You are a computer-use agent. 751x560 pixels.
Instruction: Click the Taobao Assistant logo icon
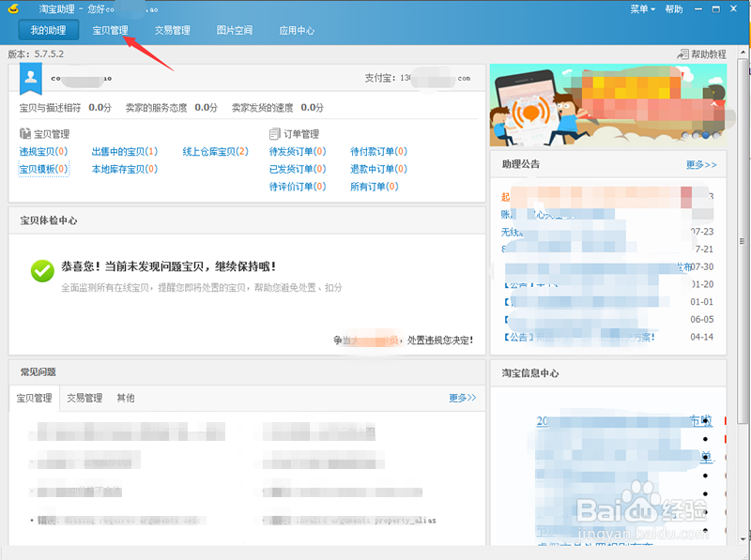click(13, 8)
